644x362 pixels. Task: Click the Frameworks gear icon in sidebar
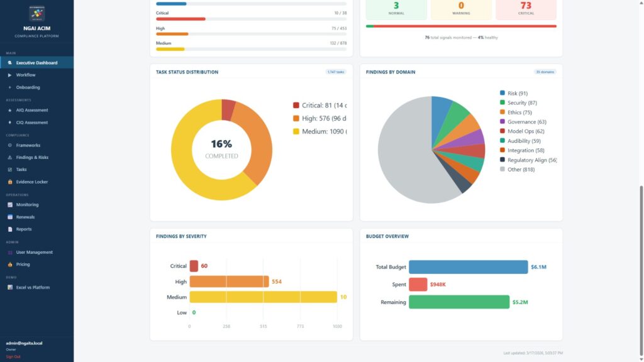coord(9,145)
